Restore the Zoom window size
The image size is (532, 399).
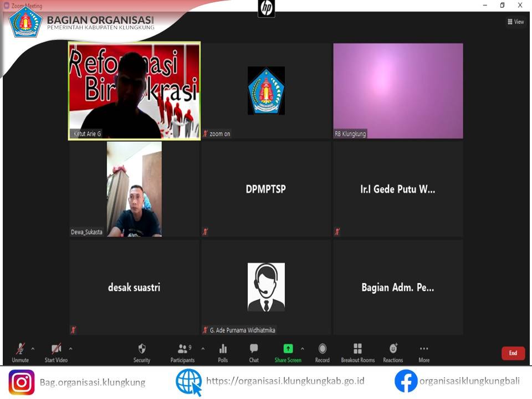pyautogui.click(x=502, y=5)
